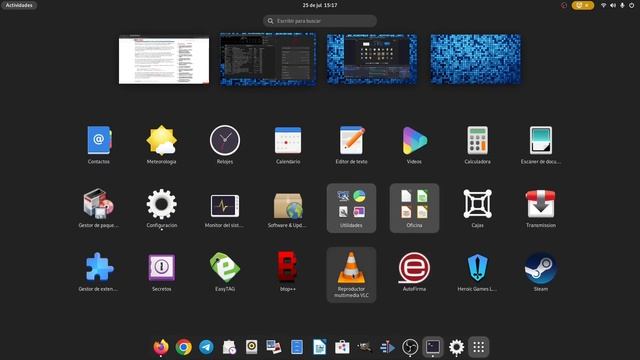The image size is (640, 360).
Task: Open the clock showing 25 de jul
Action: [x=320, y=5]
